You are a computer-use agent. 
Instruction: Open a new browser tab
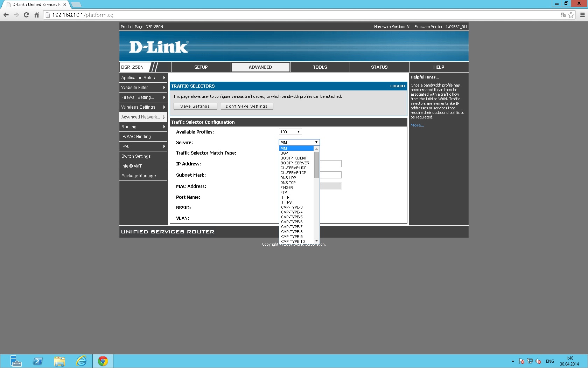tap(76, 5)
